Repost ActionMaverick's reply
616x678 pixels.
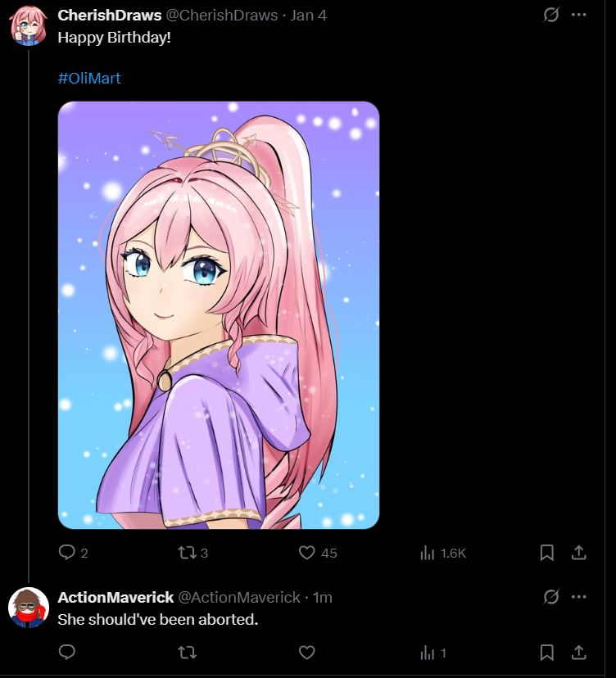pos(188,652)
